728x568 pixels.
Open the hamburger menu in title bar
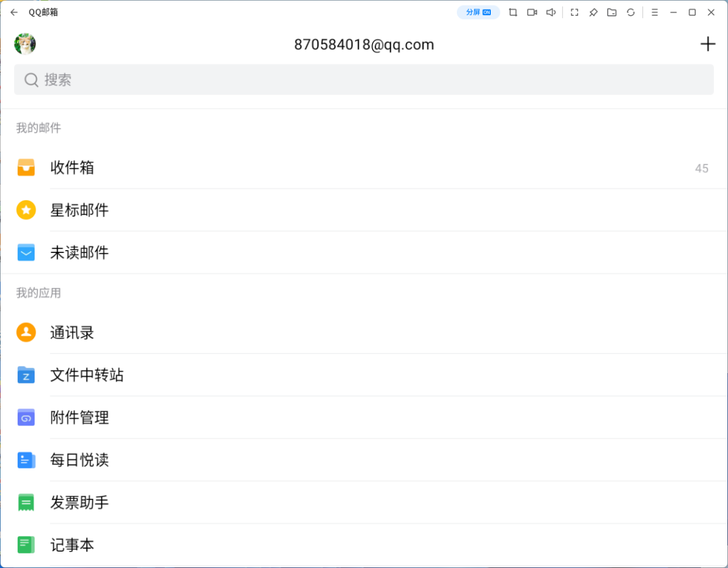pos(655,12)
